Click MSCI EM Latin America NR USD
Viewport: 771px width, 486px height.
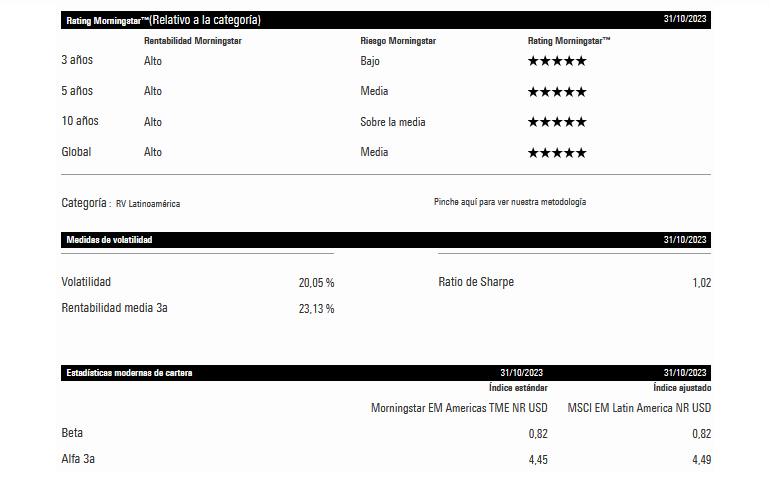639,408
